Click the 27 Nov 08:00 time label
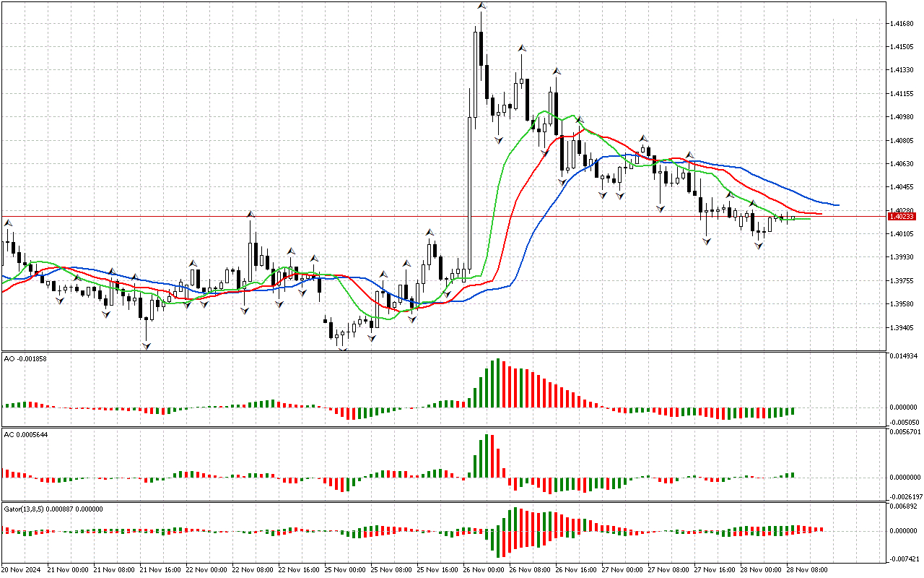This screenshot has height=578, width=924. 668,570
